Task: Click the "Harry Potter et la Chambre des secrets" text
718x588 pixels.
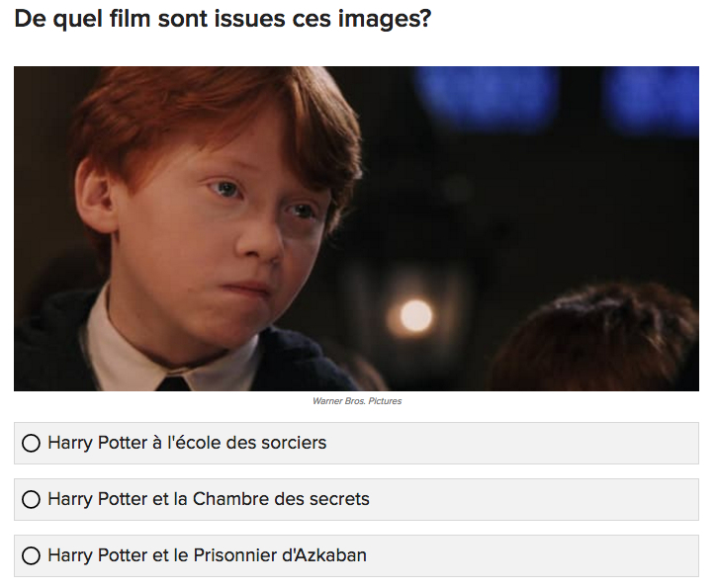Action: click(x=209, y=500)
